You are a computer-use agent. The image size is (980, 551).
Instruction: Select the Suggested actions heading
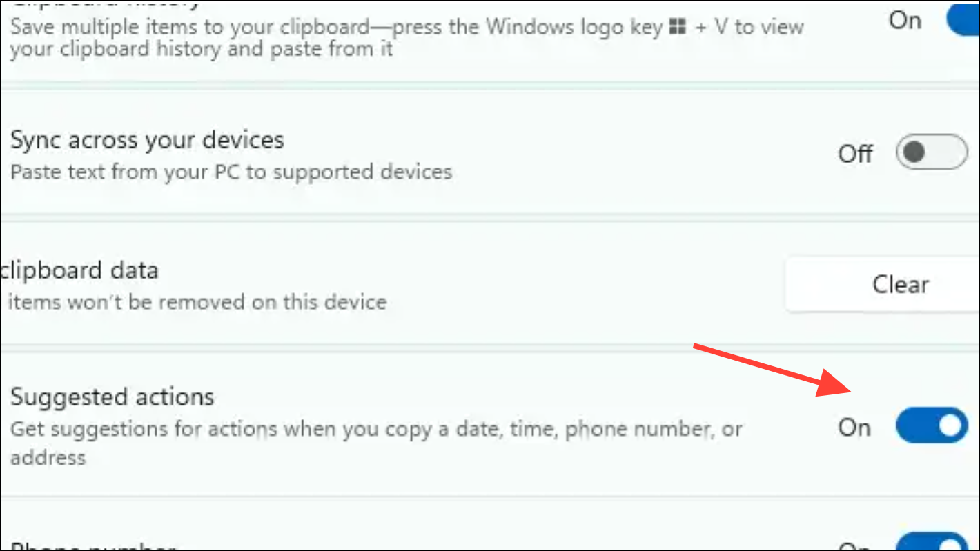(112, 397)
